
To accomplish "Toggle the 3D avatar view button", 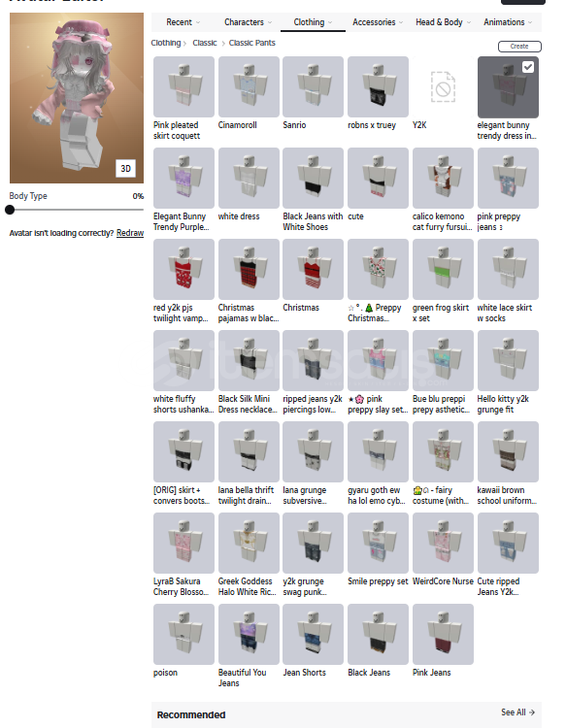I will 126,169.
